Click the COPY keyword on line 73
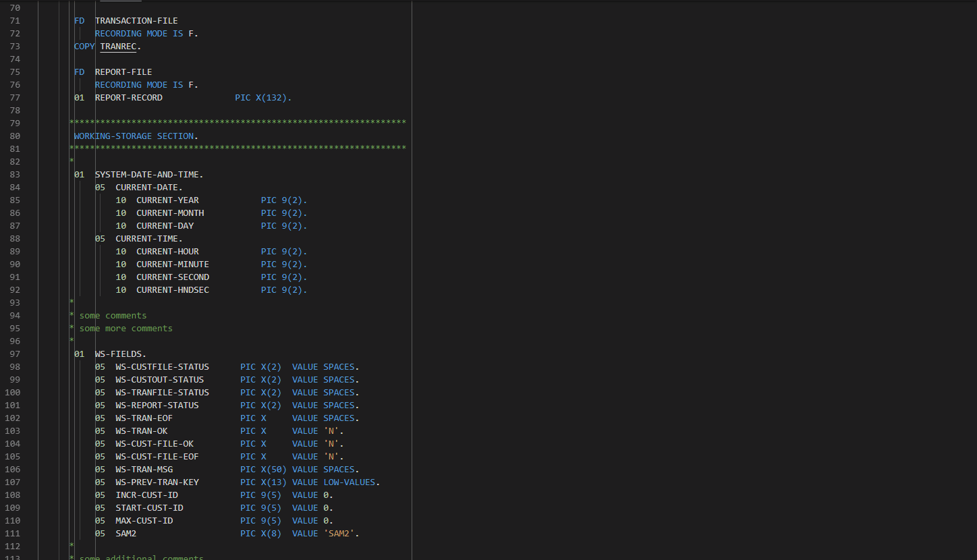The width and height of the screenshot is (977, 560). tap(84, 47)
